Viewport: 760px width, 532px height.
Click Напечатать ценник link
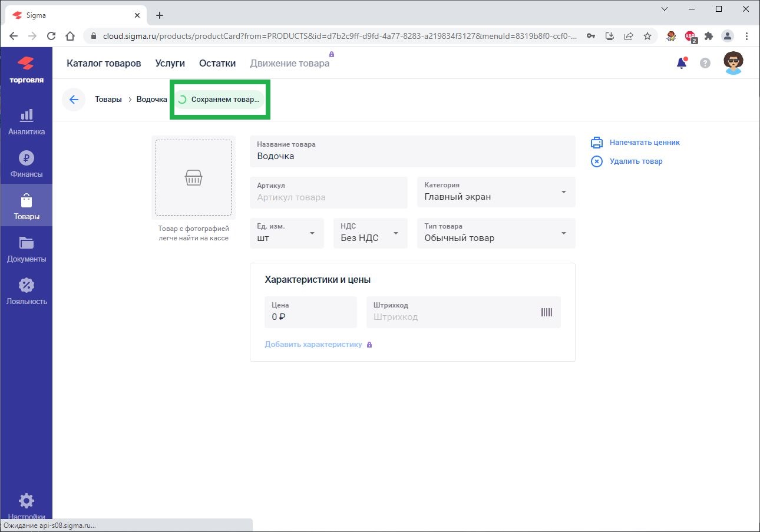645,143
